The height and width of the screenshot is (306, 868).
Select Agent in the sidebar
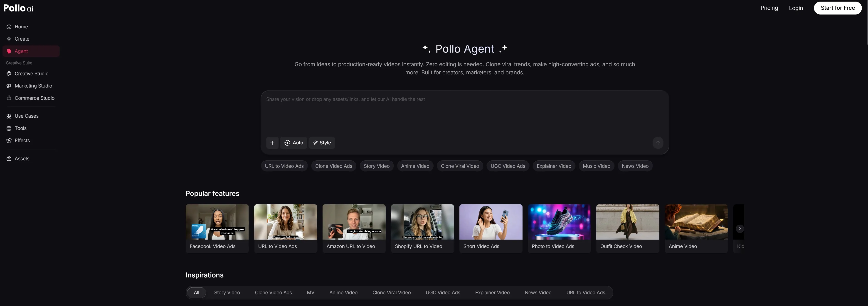[x=31, y=51]
